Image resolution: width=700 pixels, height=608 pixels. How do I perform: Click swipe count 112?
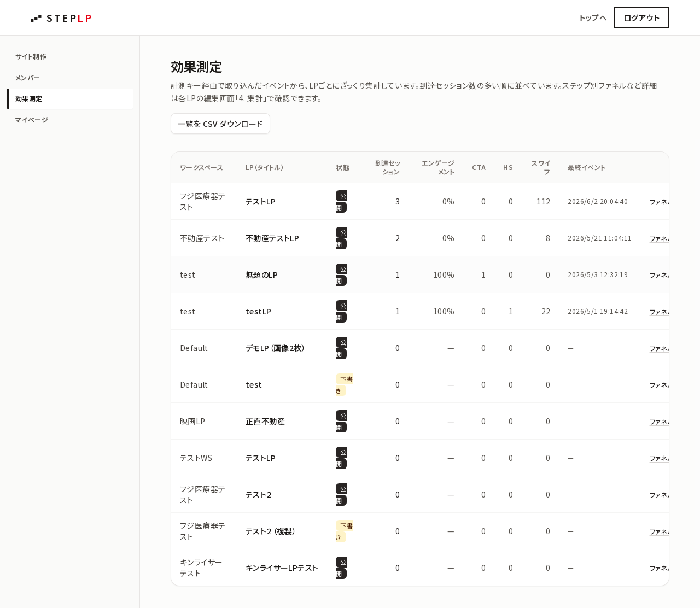coord(543,201)
